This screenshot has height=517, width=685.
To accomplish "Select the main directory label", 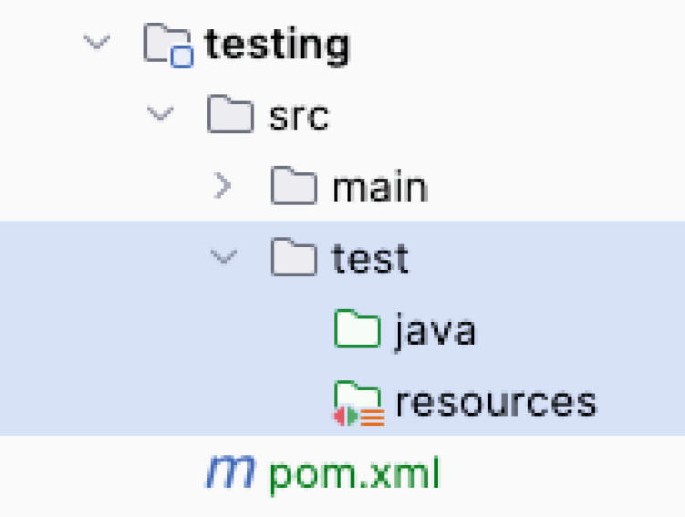I will click(x=380, y=187).
